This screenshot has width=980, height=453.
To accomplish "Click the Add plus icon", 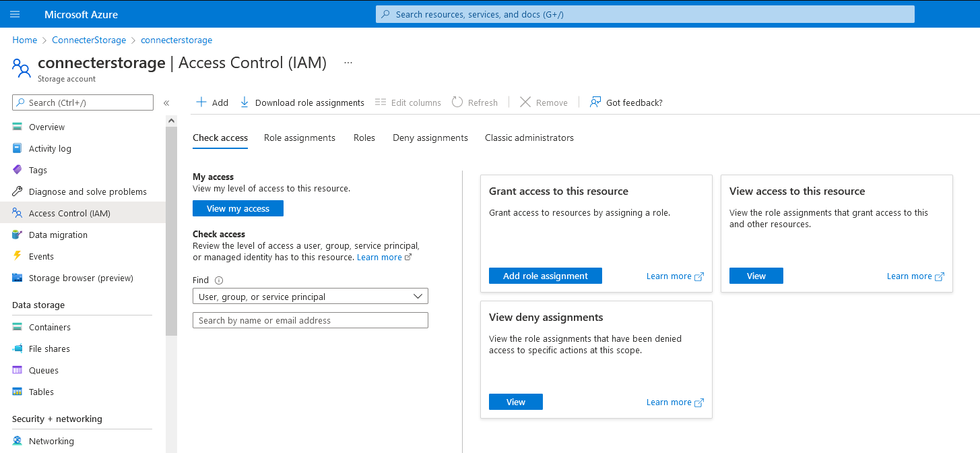I will coord(201,102).
